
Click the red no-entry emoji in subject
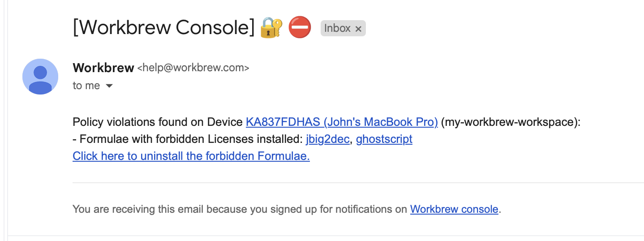click(300, 28)
